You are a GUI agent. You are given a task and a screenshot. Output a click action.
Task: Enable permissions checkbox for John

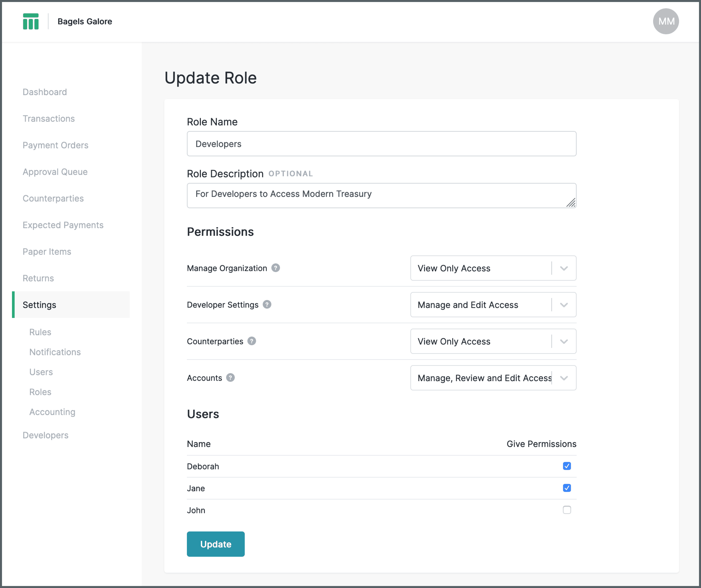pyautogui.click(x=566, y=510)
